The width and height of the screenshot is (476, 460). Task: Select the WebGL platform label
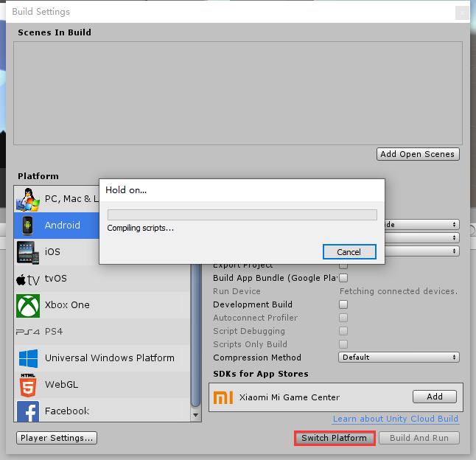pos(61,384)
